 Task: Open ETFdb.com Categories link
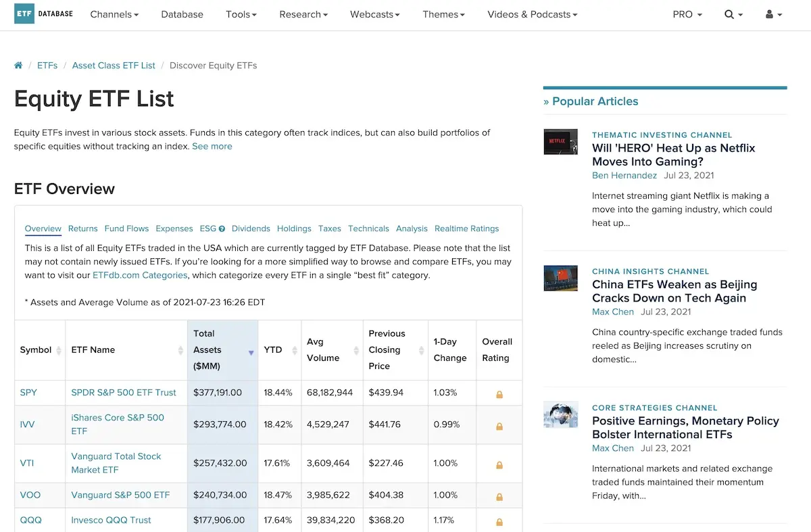coord(140,275)
